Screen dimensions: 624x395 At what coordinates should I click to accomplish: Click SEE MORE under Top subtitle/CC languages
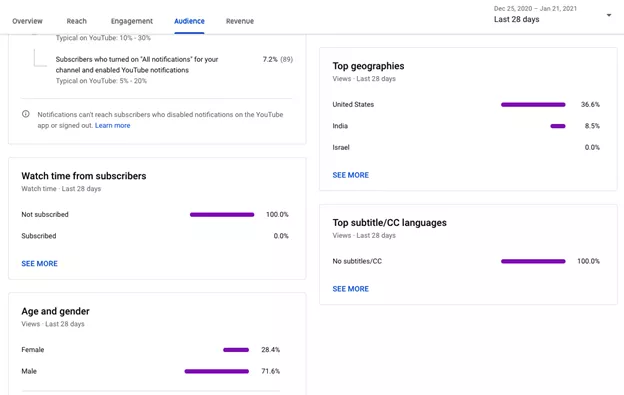pyautogui.click(x=351, y=289)
